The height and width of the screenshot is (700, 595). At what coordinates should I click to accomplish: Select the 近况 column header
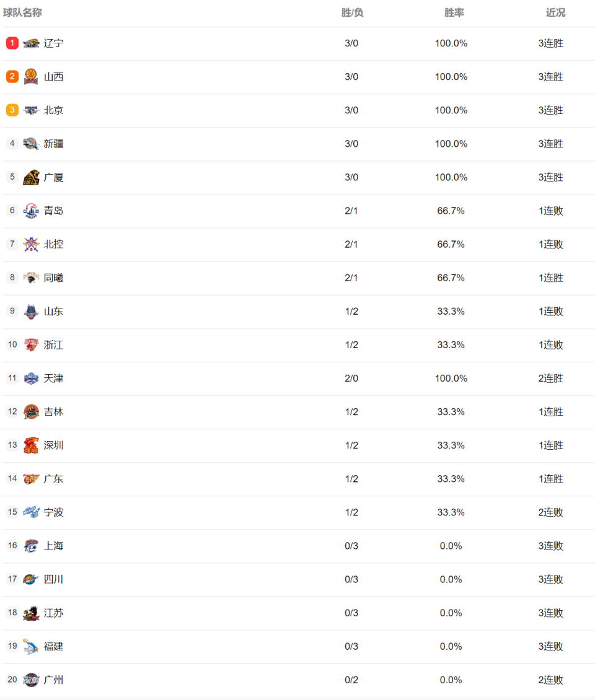coord(555,12)
